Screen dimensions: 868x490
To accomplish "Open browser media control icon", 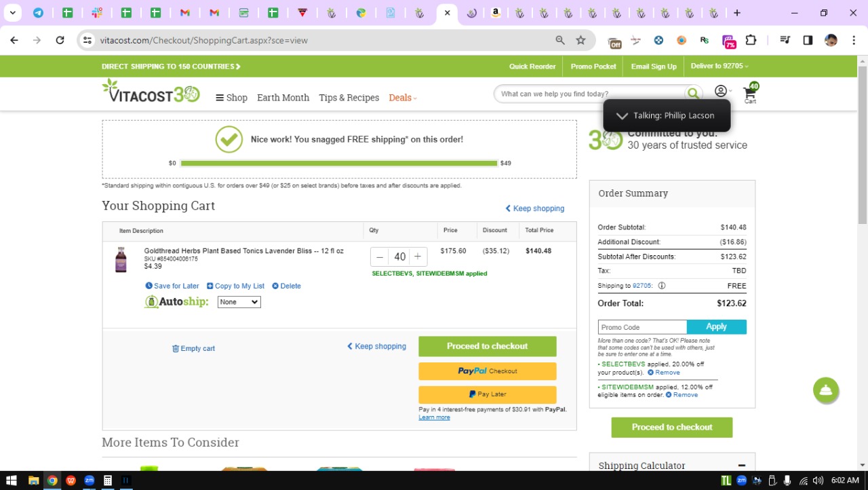I will point(785,40).
